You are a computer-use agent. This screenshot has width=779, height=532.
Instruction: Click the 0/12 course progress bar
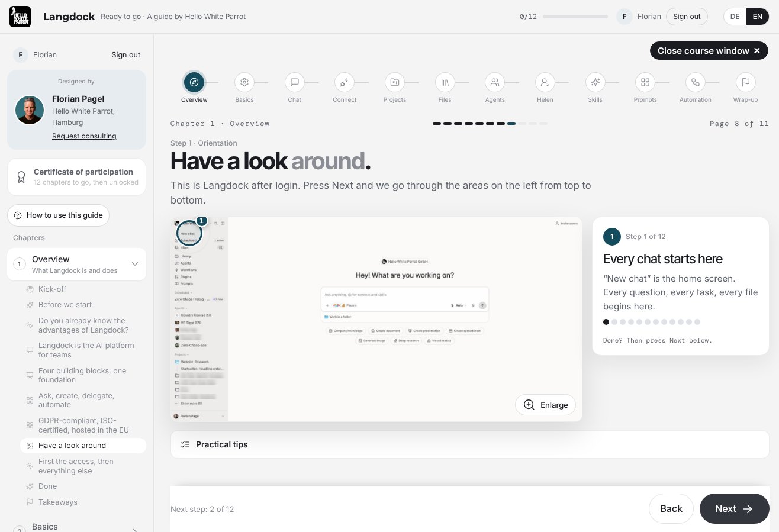click(x=575, y=17)
